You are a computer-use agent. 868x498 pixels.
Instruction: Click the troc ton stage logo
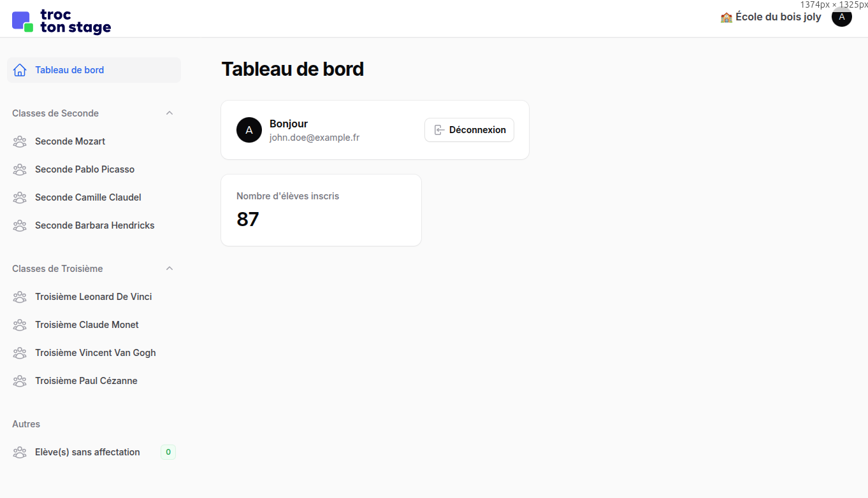61,21
